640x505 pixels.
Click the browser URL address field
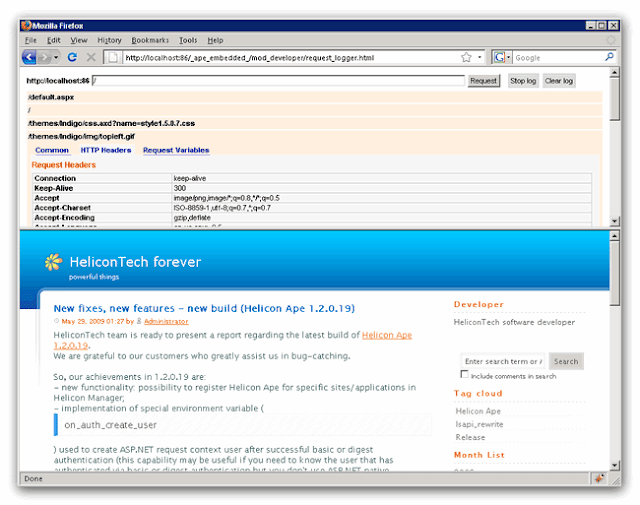click(x=290, y=58)
